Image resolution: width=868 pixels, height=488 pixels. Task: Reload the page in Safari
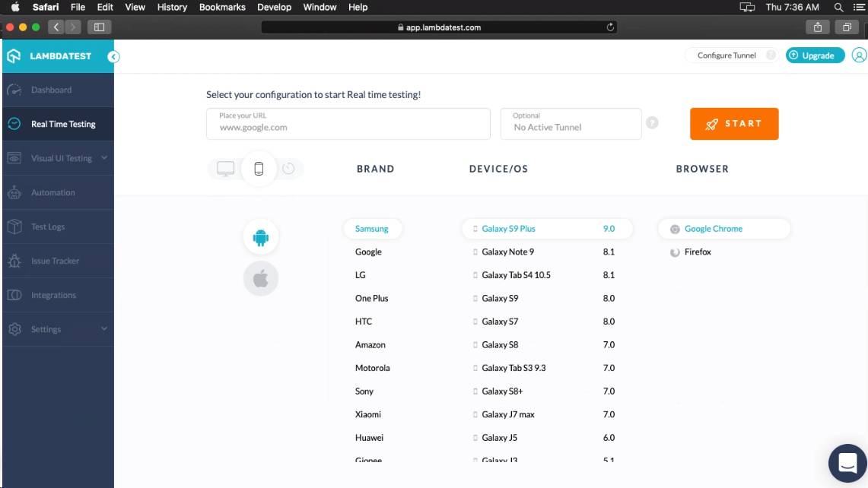pyautogui.click(x=610, y=27)
